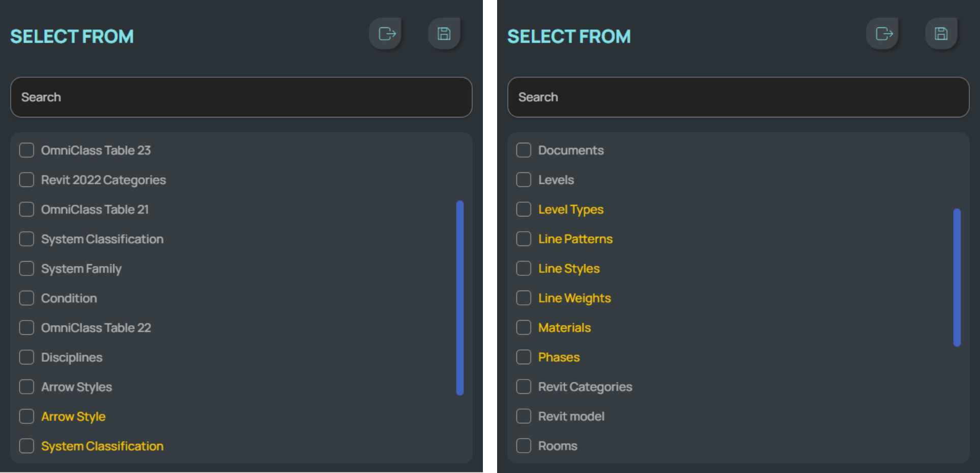The image size is (980, 473).
Task: Check the OmniClass Table 23 checkbox
Action: click(x=26, y=150)
